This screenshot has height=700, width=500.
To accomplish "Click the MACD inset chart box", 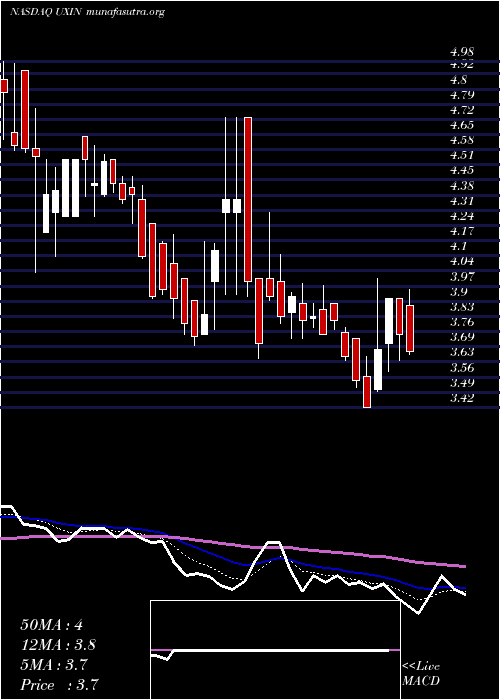I will click(x=275, y=650).
